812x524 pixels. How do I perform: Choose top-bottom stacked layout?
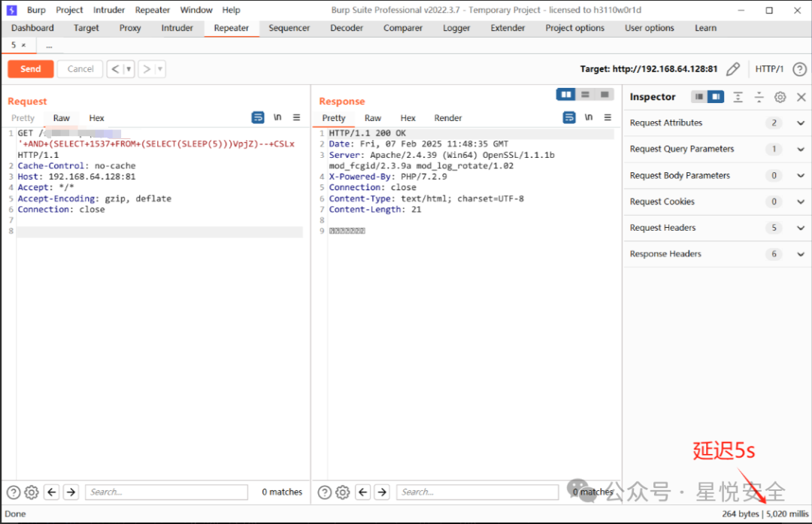click(x=585, y=94)
